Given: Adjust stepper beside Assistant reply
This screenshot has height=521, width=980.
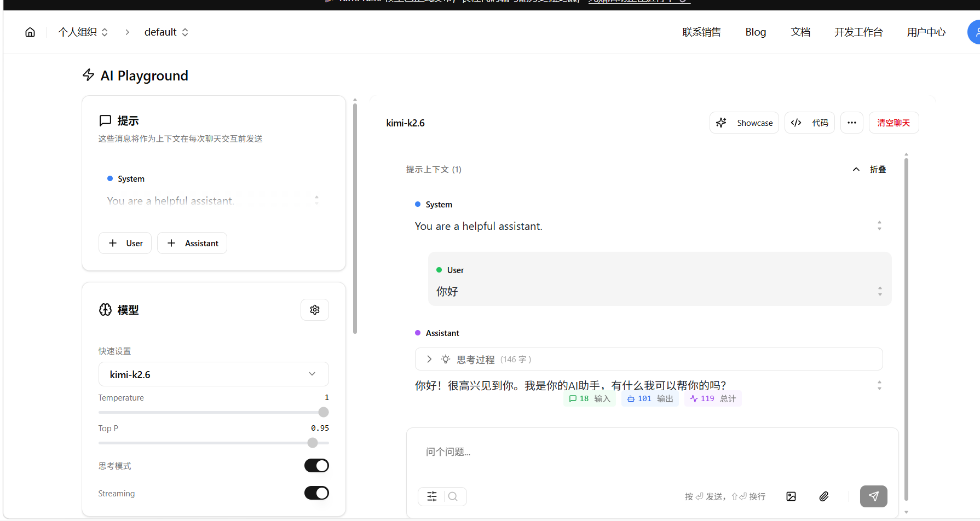Looking at the screenshot, I should click(879, 385).
